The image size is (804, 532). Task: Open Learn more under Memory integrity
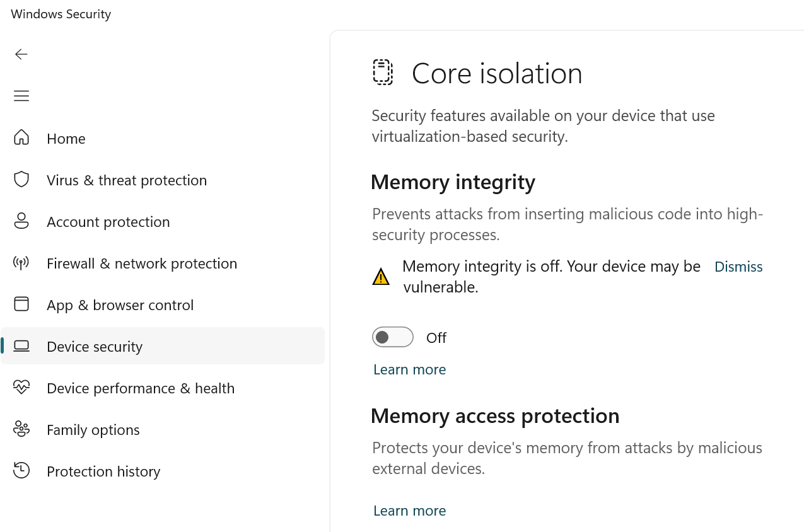point(409,369)
